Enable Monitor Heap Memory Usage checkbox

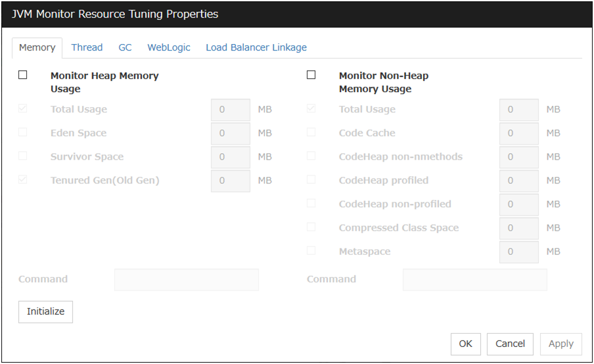click(x=23, y=75)
